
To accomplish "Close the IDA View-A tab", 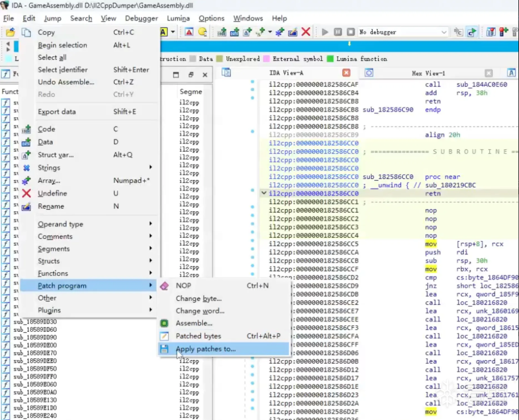I will point(346,74).
